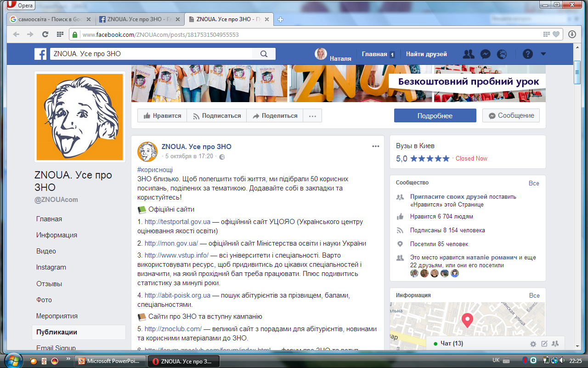This screenshot has height=368, width=588.
Task: Open the www.vstup.info link
Action: [x=177, y=255]
